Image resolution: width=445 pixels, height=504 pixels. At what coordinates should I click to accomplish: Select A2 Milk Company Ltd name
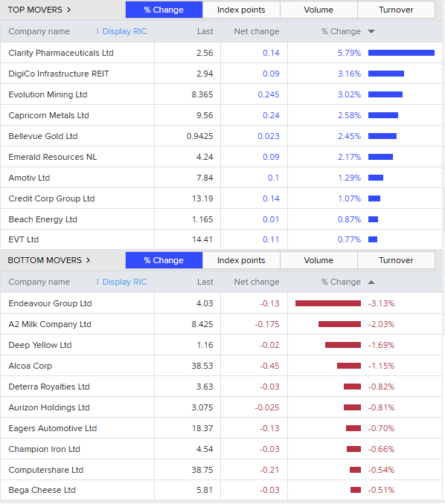coord(50,324)
